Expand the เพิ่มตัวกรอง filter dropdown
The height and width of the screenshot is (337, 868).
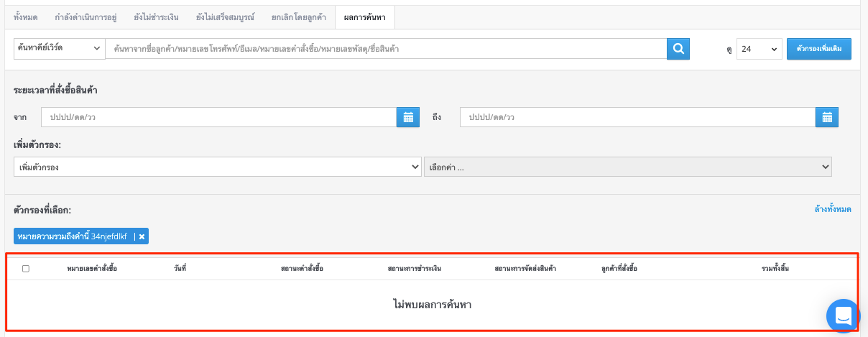tap(218, 167)
